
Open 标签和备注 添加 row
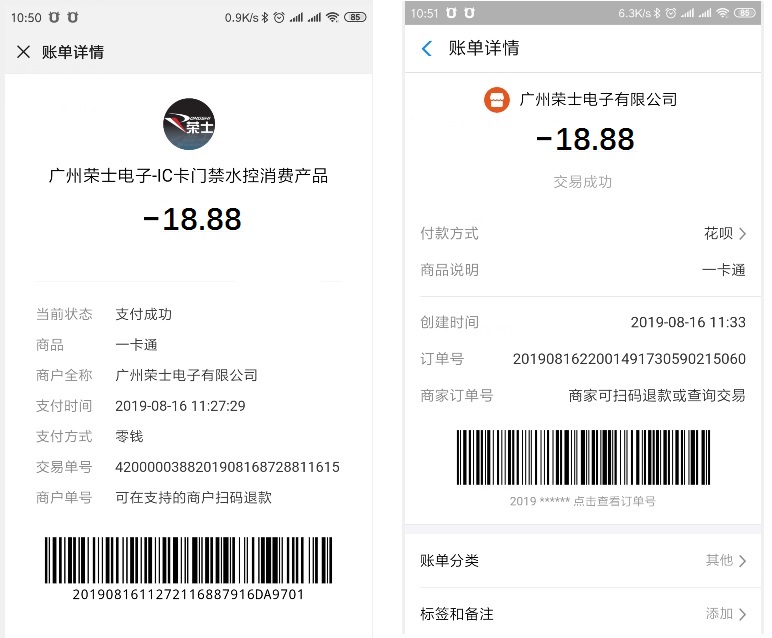pos(582,614)
